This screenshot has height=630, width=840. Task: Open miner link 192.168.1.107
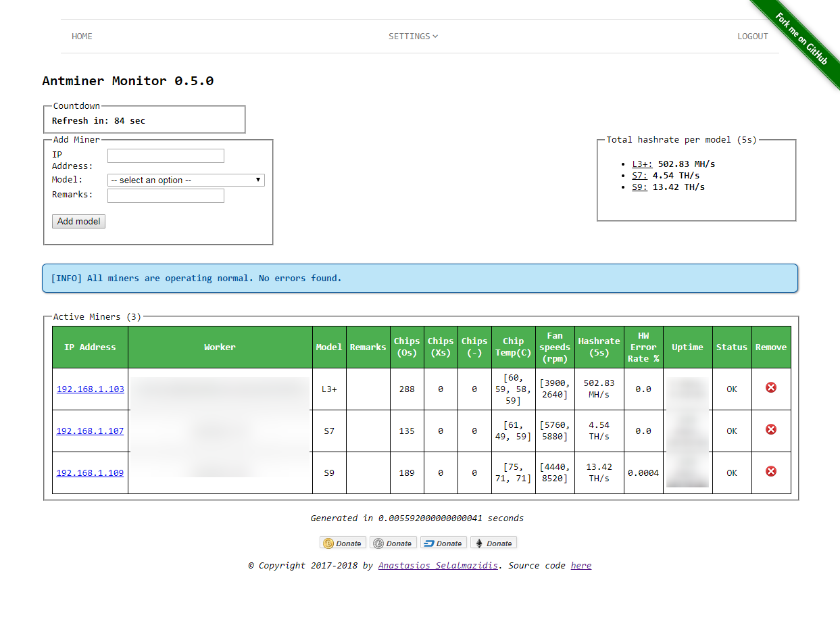90,431
